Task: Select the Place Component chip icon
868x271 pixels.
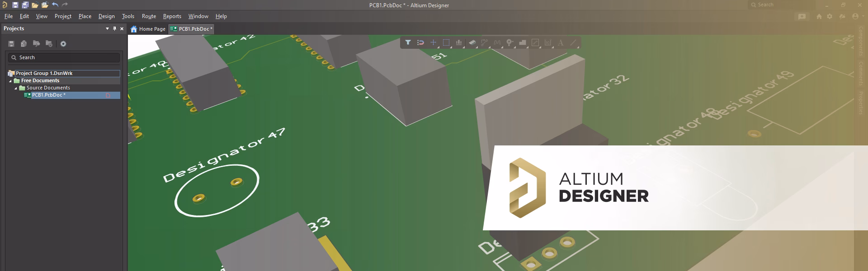Action: (x=472, y=42)
